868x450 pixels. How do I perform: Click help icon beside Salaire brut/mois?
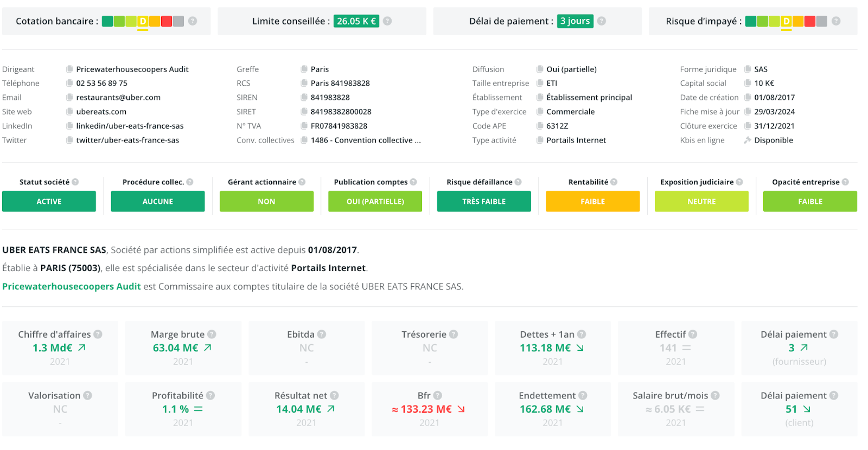coord(715,396)
